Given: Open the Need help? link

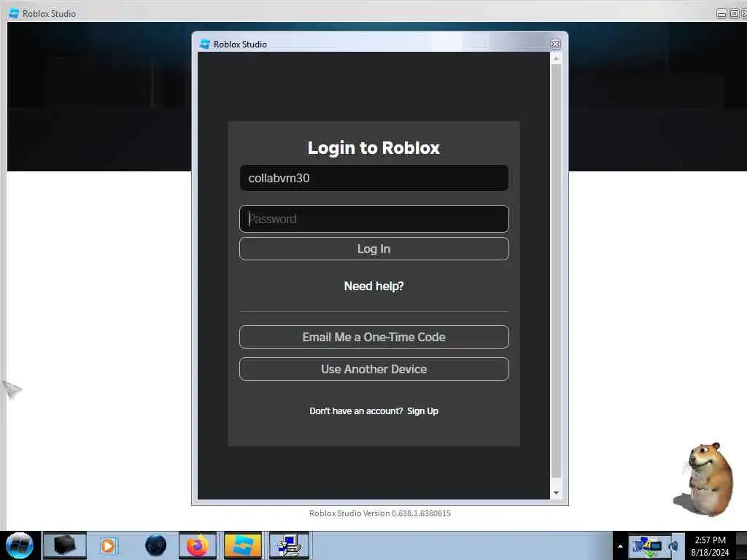Looking at the screenshot, I should click(x=374, y=286).
